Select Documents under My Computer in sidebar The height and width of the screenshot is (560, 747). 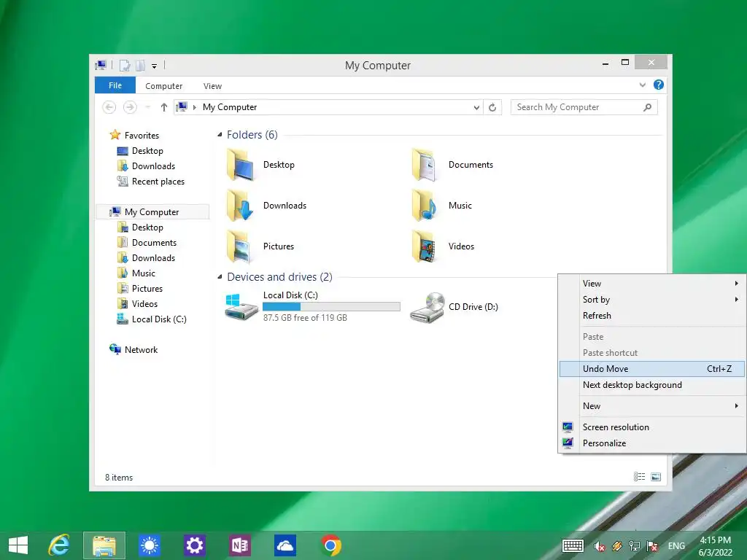tap(154, 242)
